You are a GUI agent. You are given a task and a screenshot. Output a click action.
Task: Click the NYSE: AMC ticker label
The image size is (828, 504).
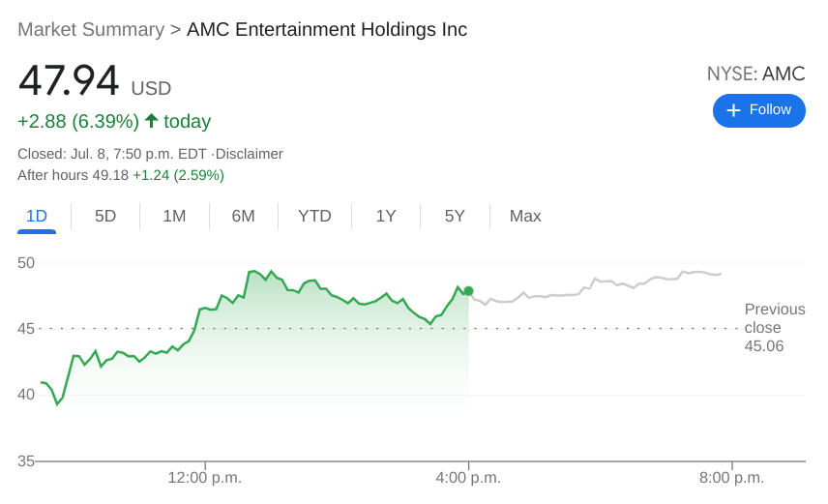click(755, 74)
